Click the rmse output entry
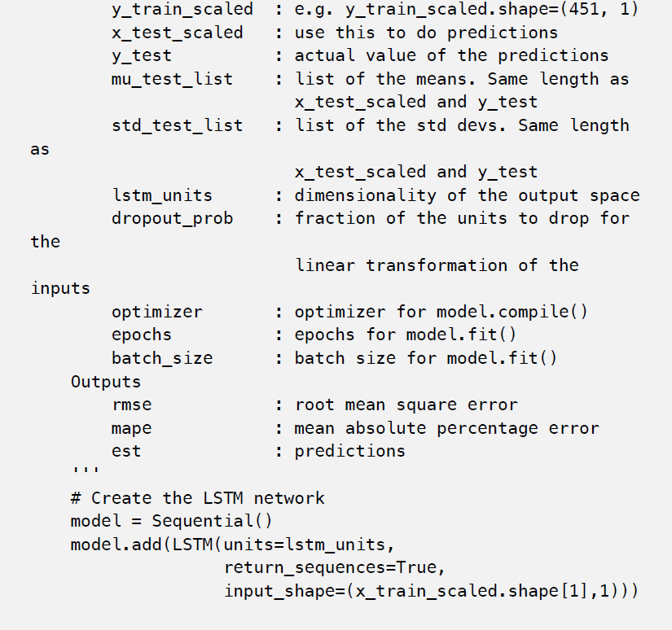Viewport: 672px width, 630px height. tap(314, 405)
